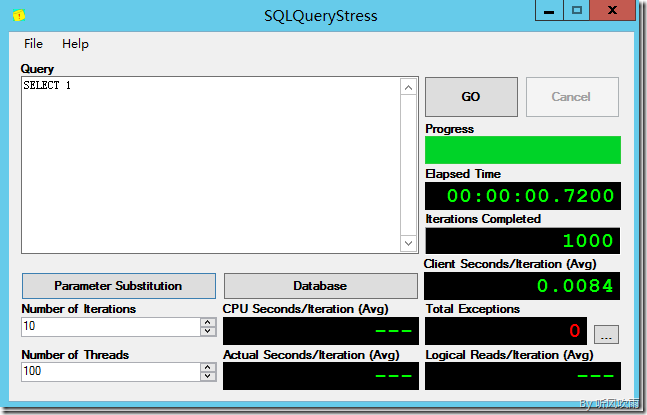Minimize the SQLQueryStress window
The image size is (647, 415).
pyautogui.click(x=549, y=10)
